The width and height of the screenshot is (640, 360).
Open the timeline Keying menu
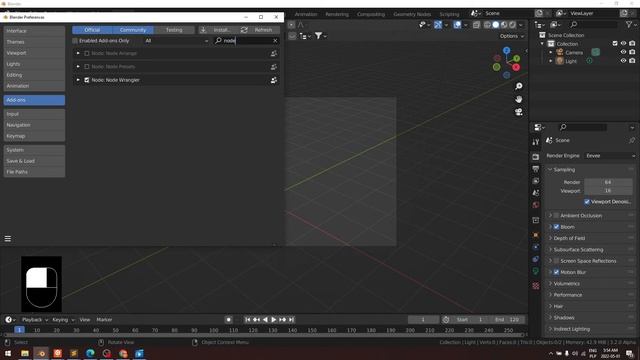click(x=63, y=320)
